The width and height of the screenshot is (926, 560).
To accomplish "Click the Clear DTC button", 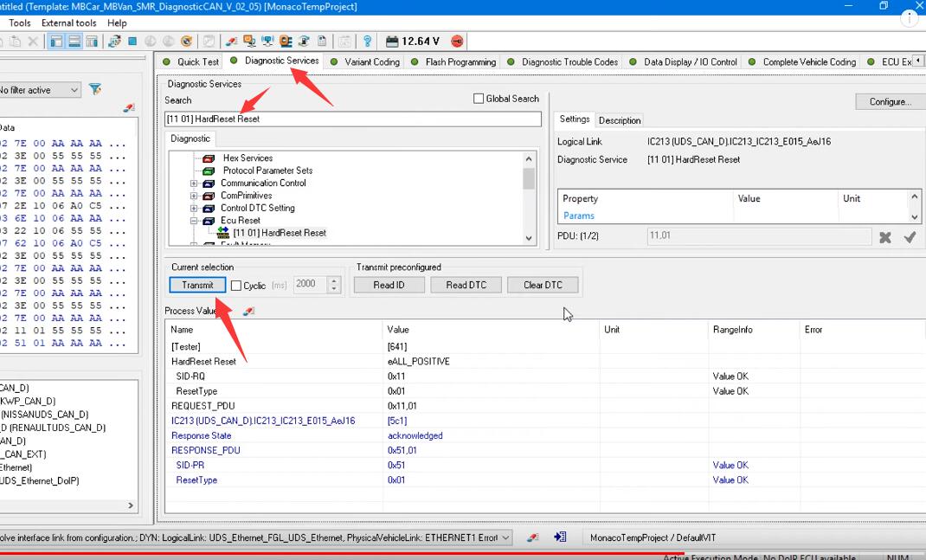I will coord(543,285).
